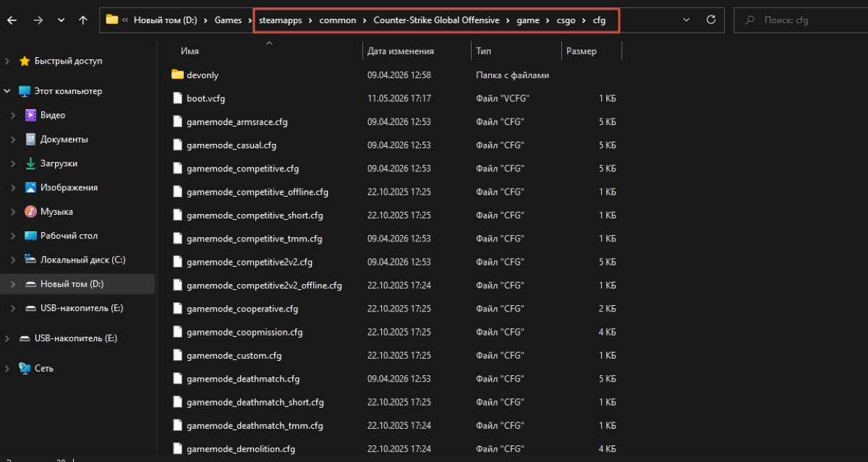This screenshot has width=868, height=462.
Task: Sort by the 'Тип' column header
Action: [x=483, y=51]
